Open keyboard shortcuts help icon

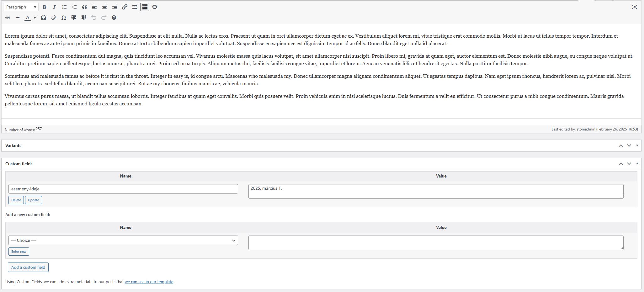114,18
